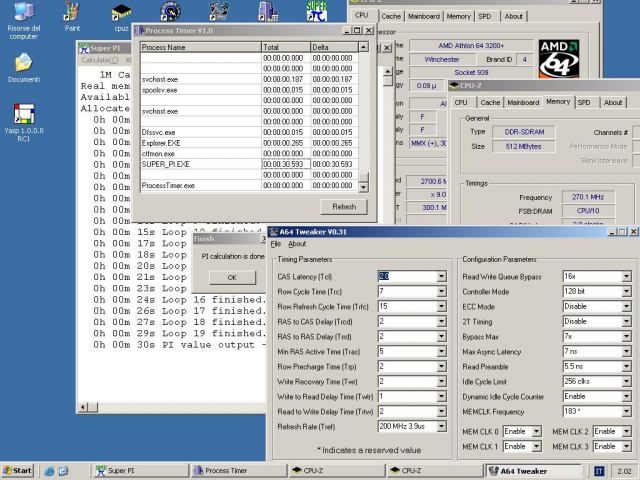Open the cpuz desktop shortcut
Screen dimensions: 640x480
[121, 17]
